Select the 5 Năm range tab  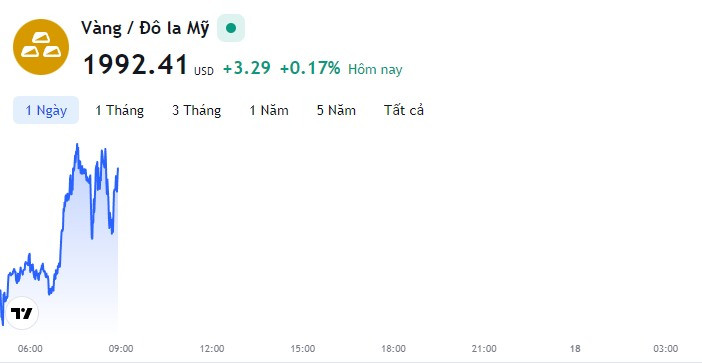click(x=336, y=110)
